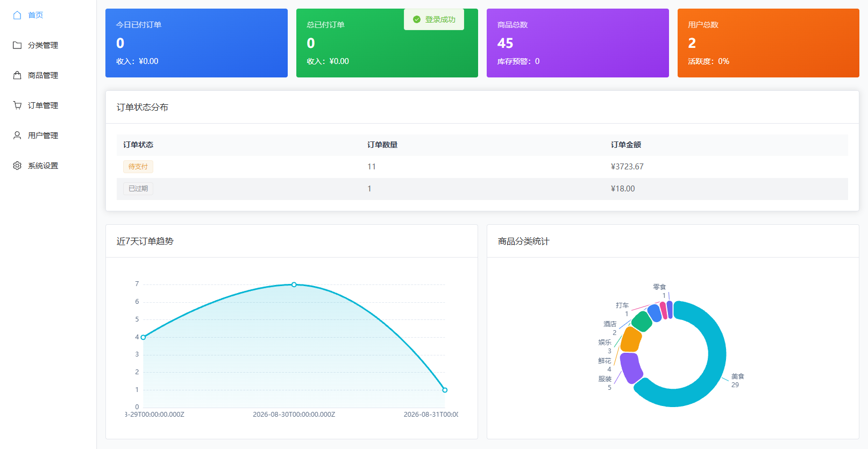Screen dimensions: 868x449
Task: Click the green 娱乐 donut segment
Action: tap(642, 321)
